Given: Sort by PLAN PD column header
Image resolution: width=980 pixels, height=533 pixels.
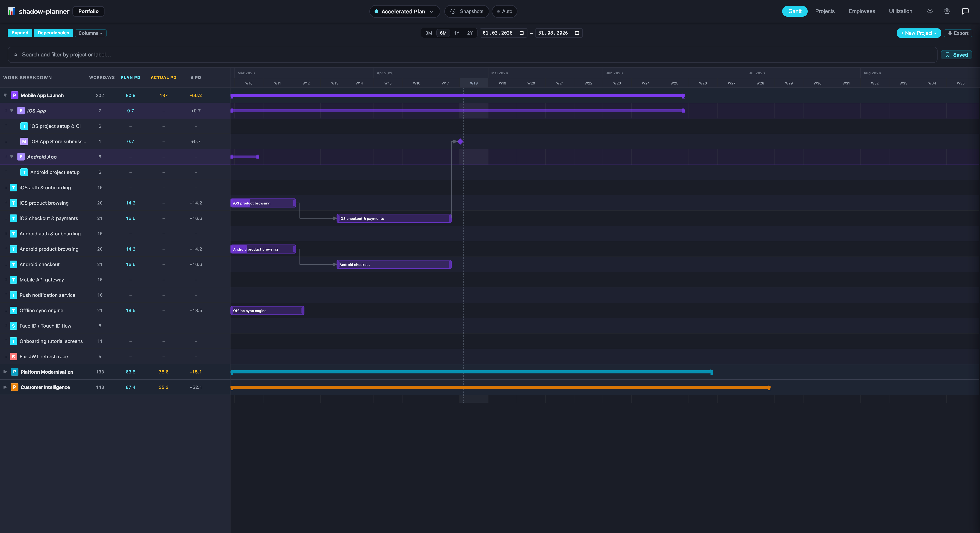Looking at the screenshot, I should 130,78.
